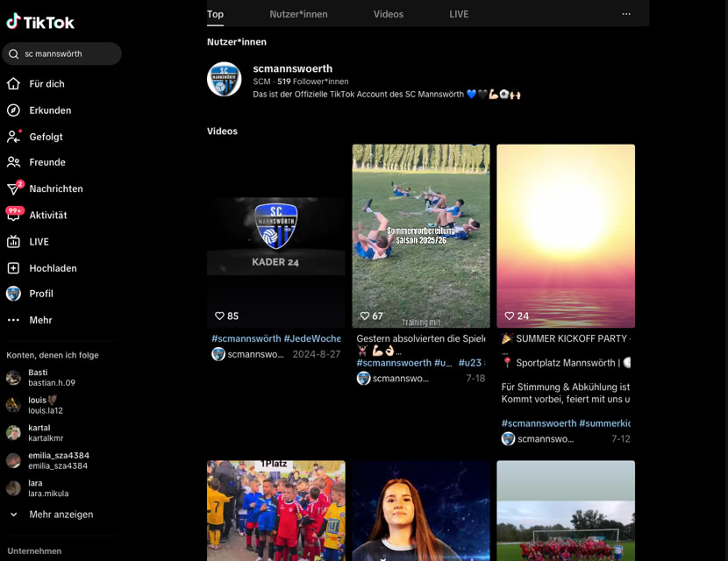Click the TikTok logo
The height and width of the screenshot is (561, 728).
(40, 21)
